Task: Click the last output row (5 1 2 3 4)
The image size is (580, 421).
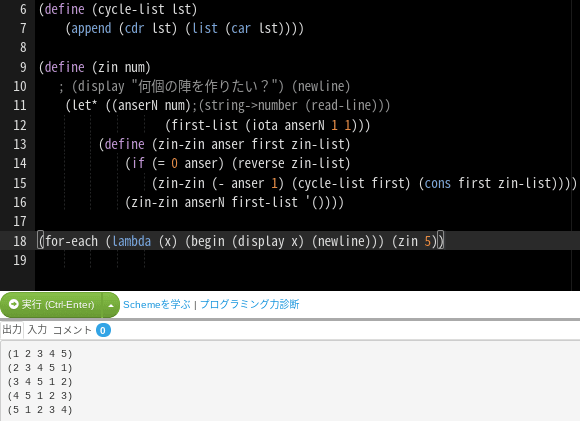Action: (40, 410)
